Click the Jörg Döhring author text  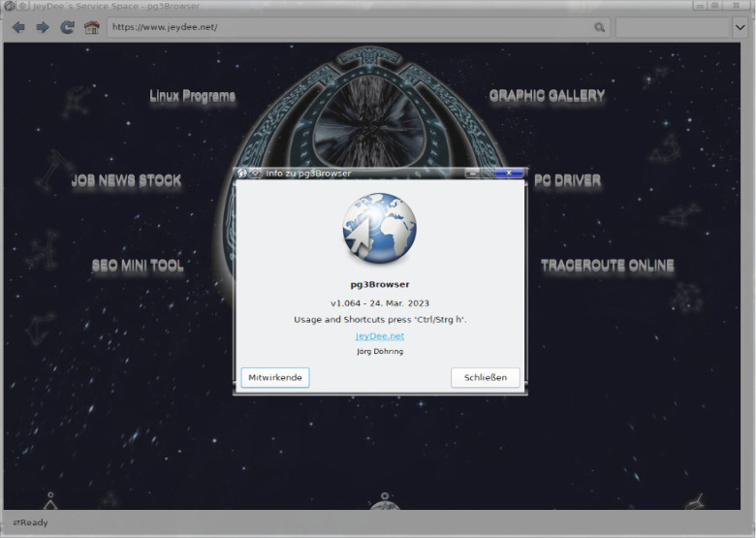(x=380, y=352)
